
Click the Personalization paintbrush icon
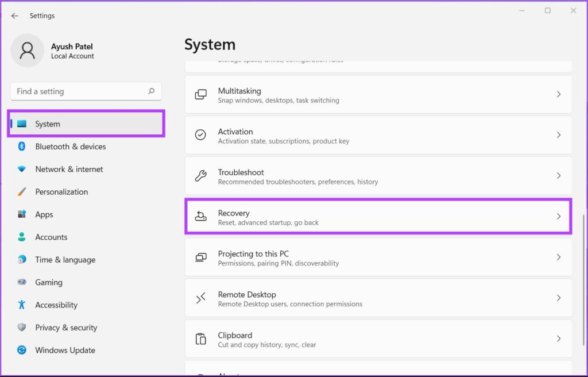pyautogui.click(x=22, y=191)
